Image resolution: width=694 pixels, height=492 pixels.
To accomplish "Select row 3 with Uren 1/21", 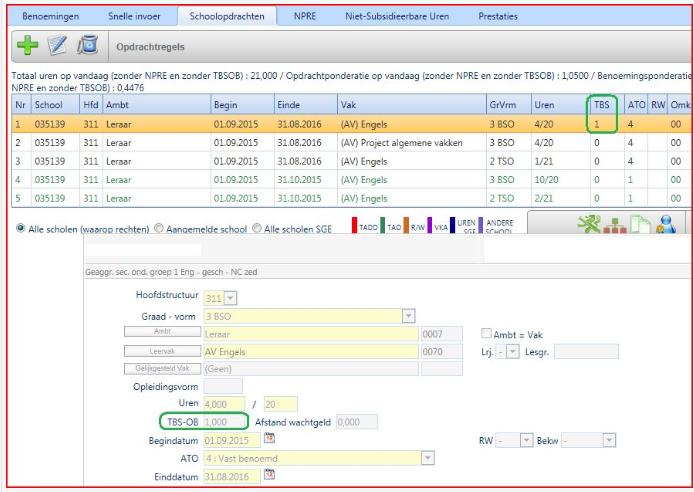I will 352,161.
